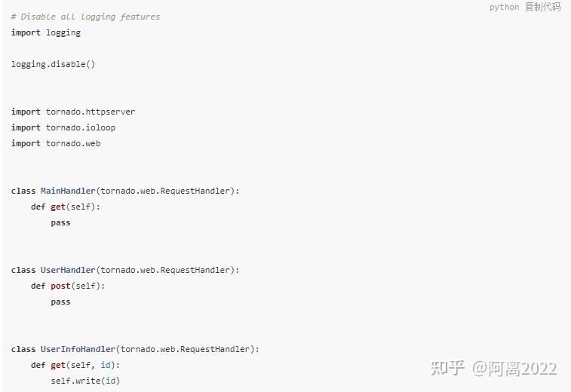Click the get method under MainHandler

pyautogui.click(x=58, y=207)
